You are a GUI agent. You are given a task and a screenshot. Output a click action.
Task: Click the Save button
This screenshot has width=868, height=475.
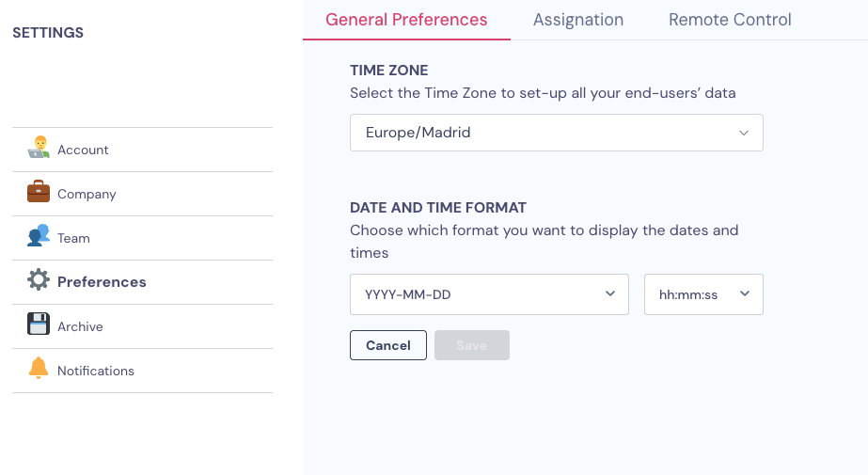[x=472, y=345]
